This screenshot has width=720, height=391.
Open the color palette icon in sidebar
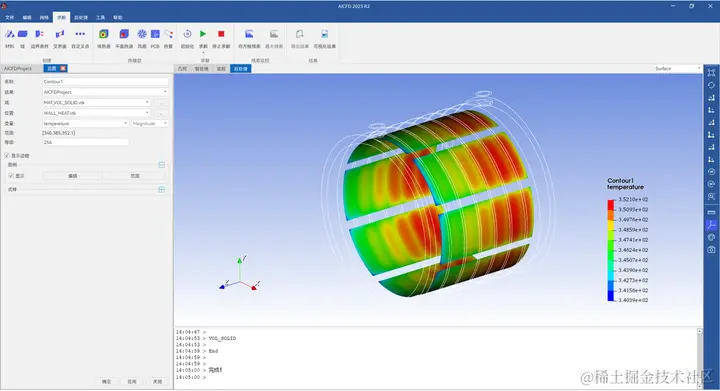(x=711, y=237)
